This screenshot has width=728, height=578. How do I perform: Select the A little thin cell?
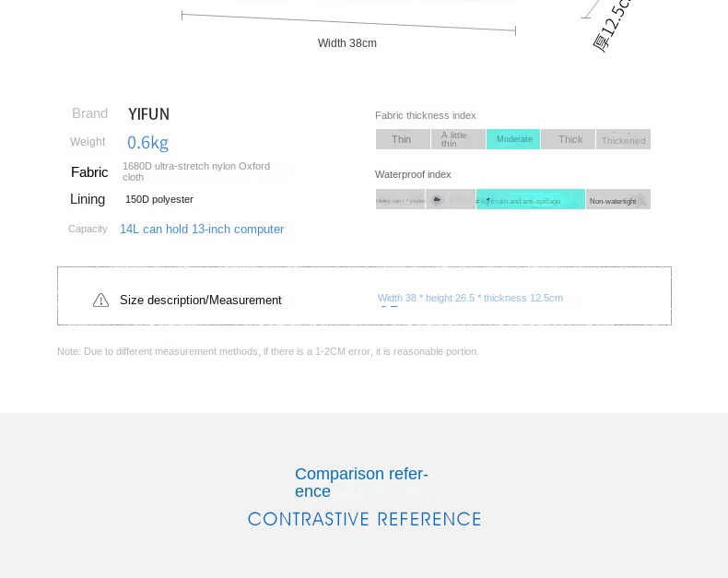point(458,139)
